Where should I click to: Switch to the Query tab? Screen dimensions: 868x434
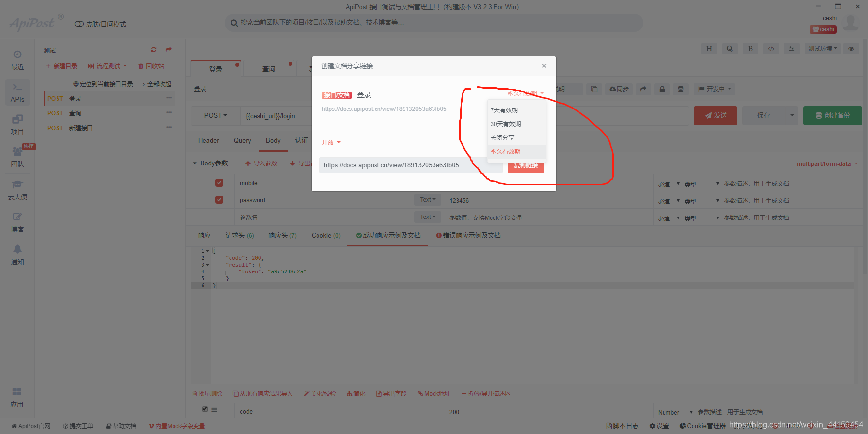point(242,141)
